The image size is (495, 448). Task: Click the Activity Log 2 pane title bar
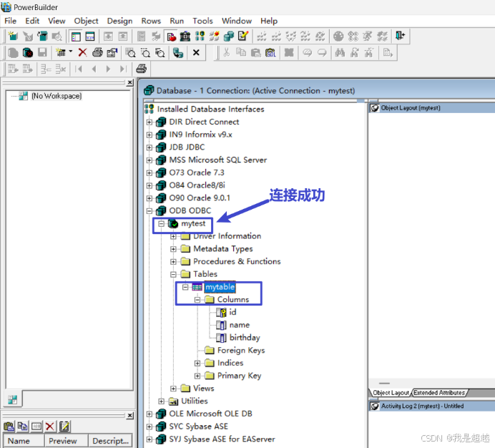(x=432, y=406)
